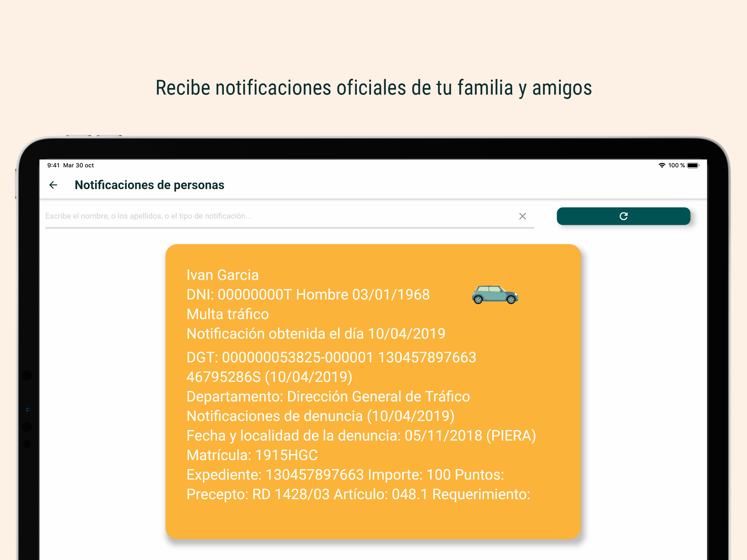Screen dimensions: 747x560
Task: Select the 'Multa tráfico' line
Action: [227, 314]
